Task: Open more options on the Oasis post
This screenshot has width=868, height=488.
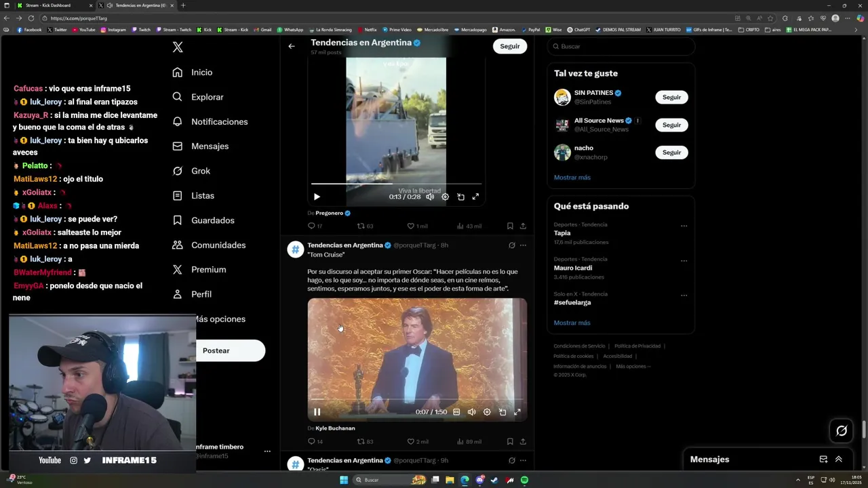Action: point(523,460)
